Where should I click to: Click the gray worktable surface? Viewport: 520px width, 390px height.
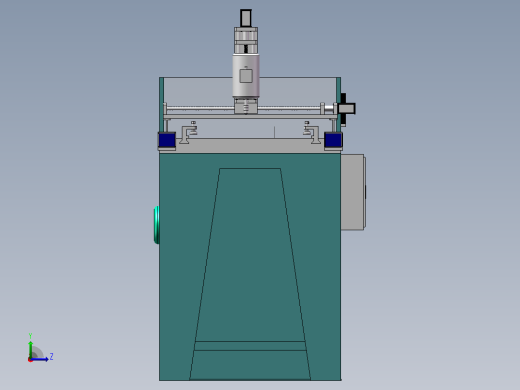pyautogui.click(x=250, y=146)
